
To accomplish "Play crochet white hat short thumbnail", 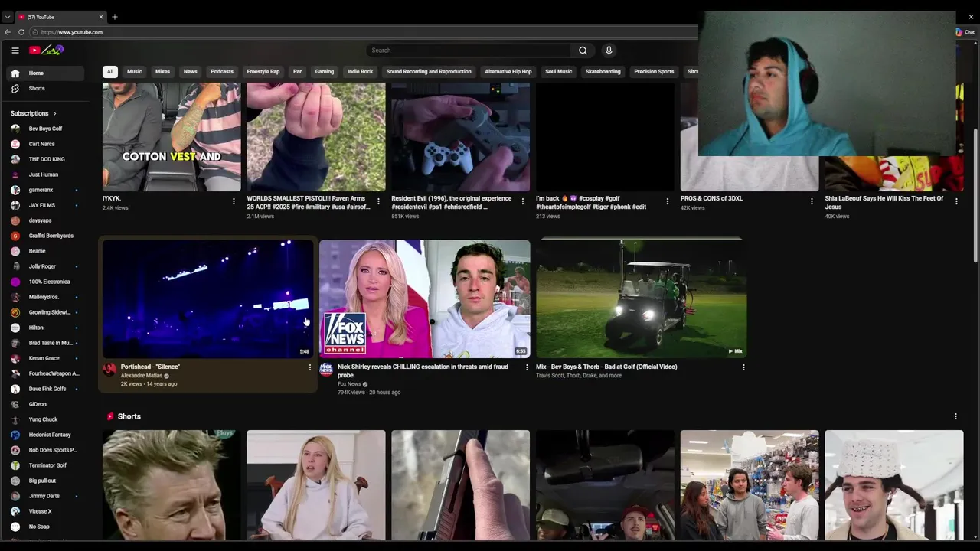I will [x=894, y=485].
